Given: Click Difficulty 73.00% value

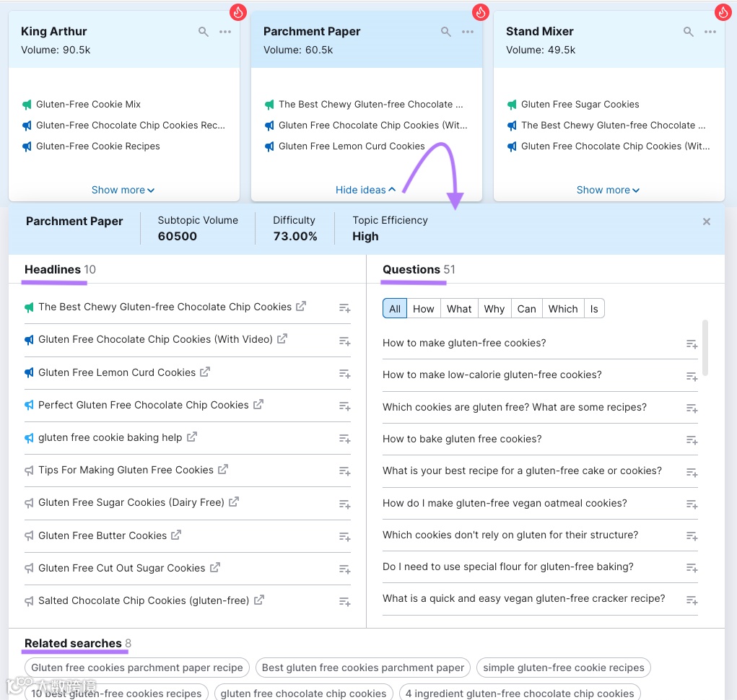Looking at the screenshot, I should [295, 236].
